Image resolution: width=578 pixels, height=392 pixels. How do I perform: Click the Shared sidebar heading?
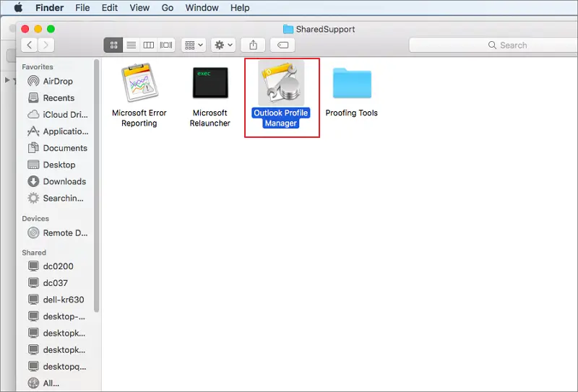tap(34, 253)
